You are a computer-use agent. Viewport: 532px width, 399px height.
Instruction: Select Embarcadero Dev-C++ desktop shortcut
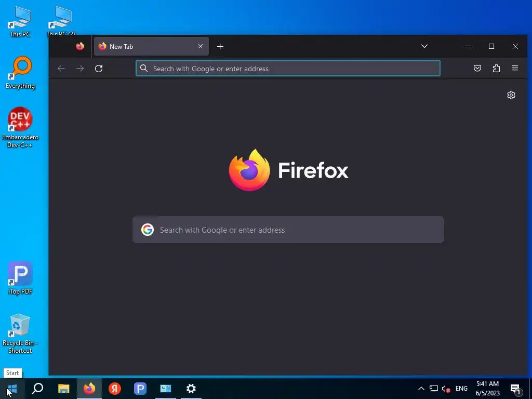coord(20,128)
